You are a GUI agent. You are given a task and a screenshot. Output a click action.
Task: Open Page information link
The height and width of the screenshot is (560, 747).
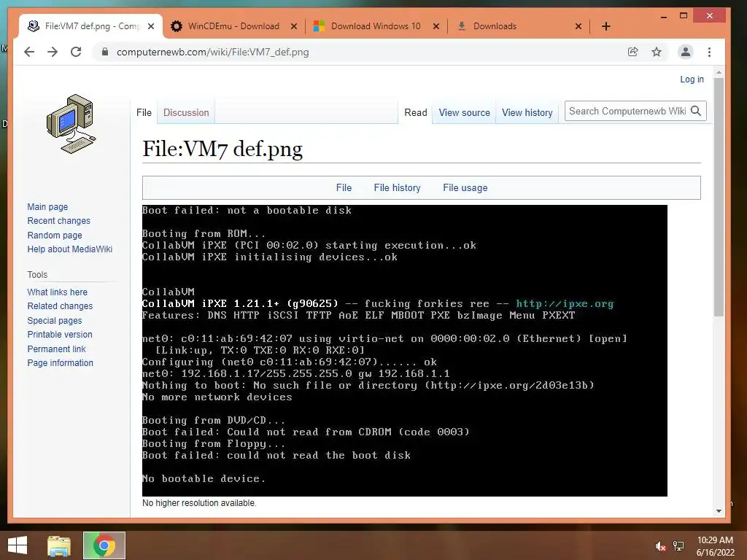coord(60,363)
